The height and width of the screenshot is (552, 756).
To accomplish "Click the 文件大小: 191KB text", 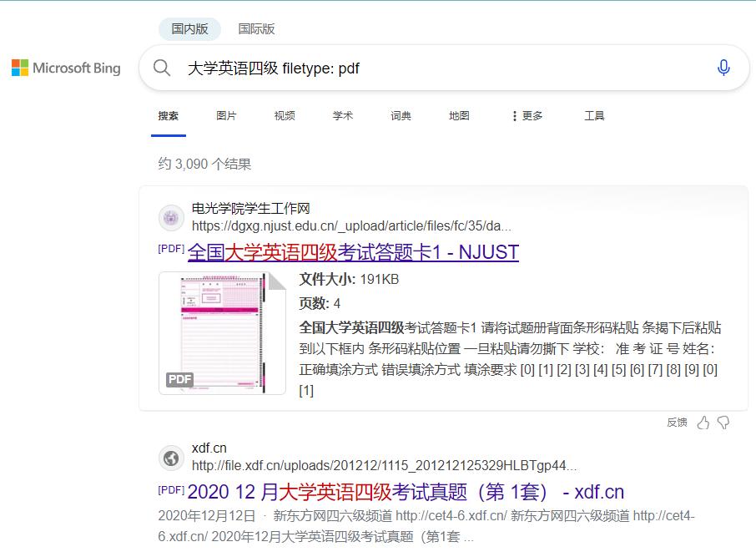I will 349,280.
